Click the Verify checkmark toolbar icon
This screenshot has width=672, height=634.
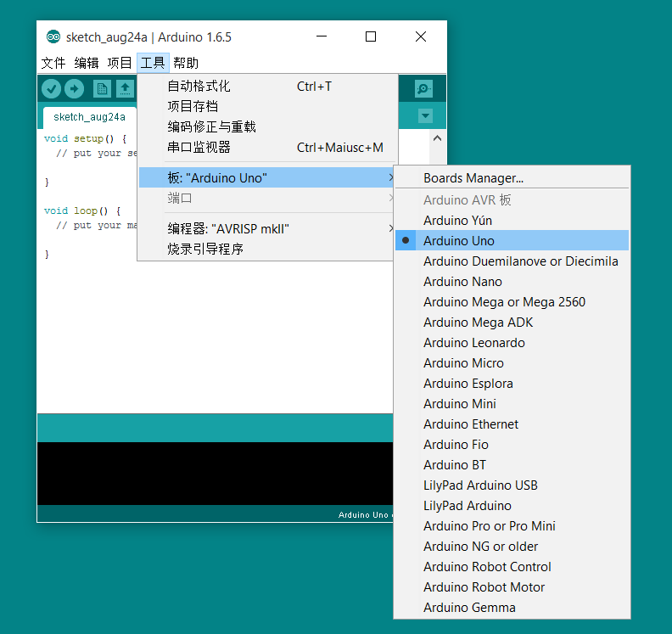point(51,88)
